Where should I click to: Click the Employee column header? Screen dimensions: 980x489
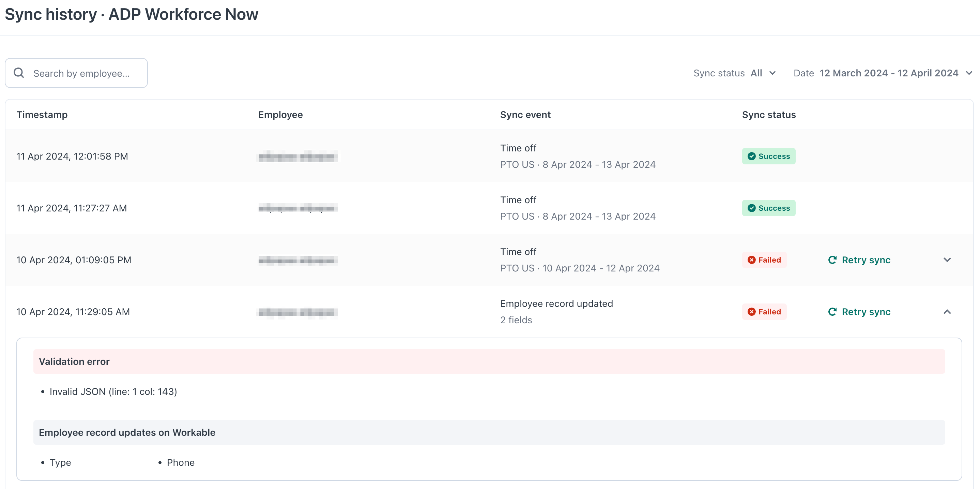point(280,115)
